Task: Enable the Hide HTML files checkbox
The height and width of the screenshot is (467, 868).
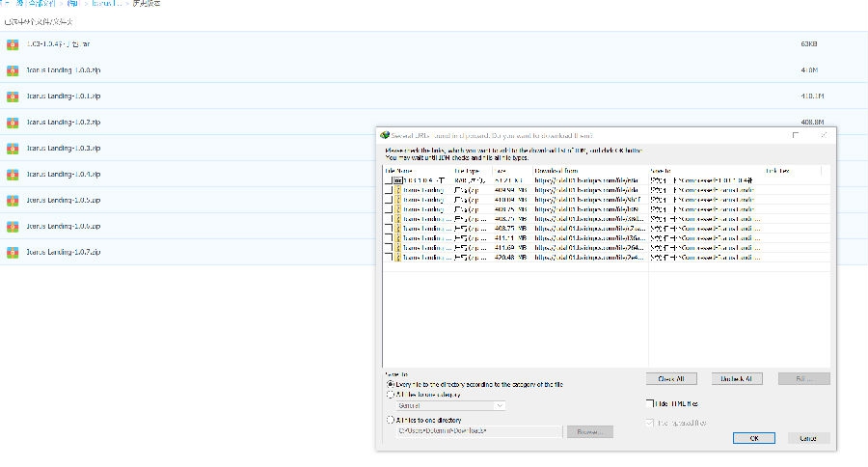Action: [650, 403]
